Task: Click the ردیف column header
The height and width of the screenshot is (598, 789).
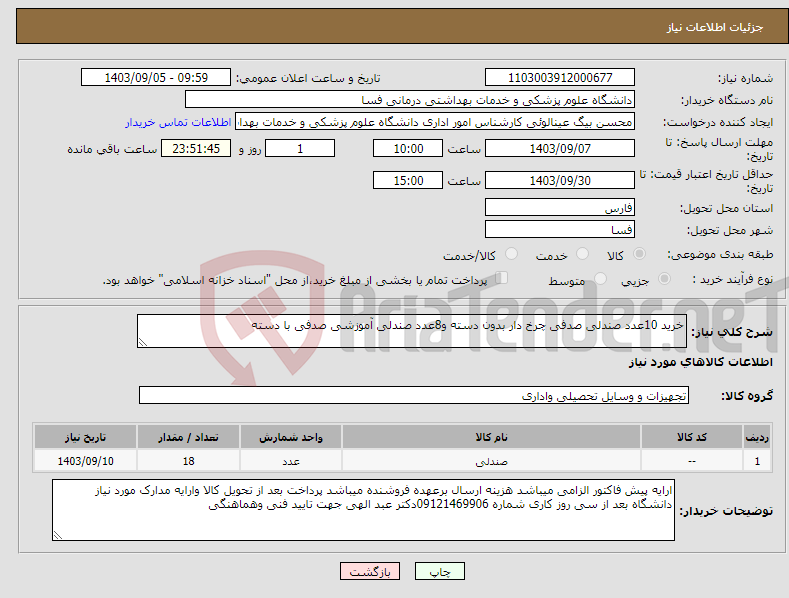Action: coord(757,437)
